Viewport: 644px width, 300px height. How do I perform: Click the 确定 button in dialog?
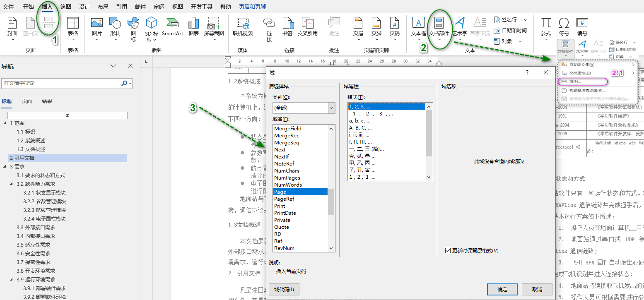502,289
